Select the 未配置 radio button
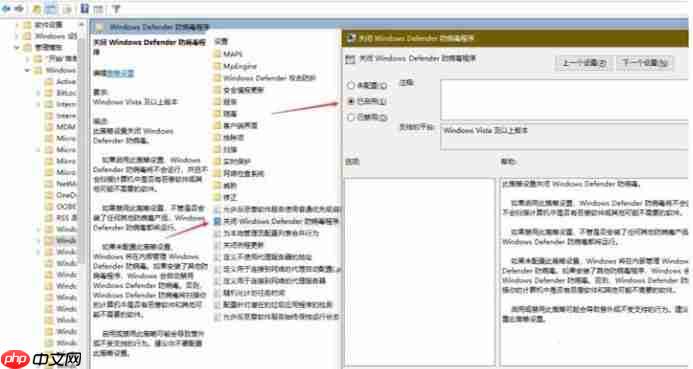 [x=351, y=85]
